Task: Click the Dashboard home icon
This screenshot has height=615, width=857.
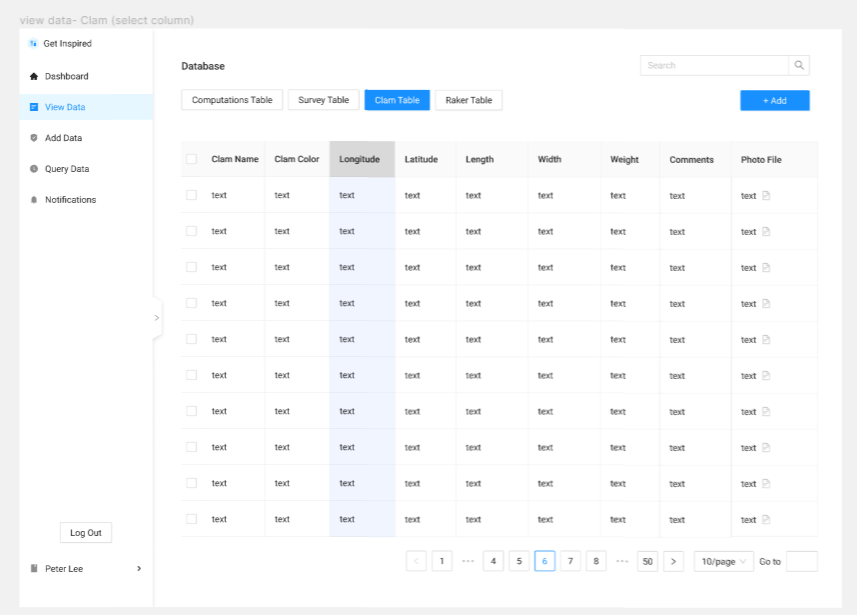Action: coord(32,76)
